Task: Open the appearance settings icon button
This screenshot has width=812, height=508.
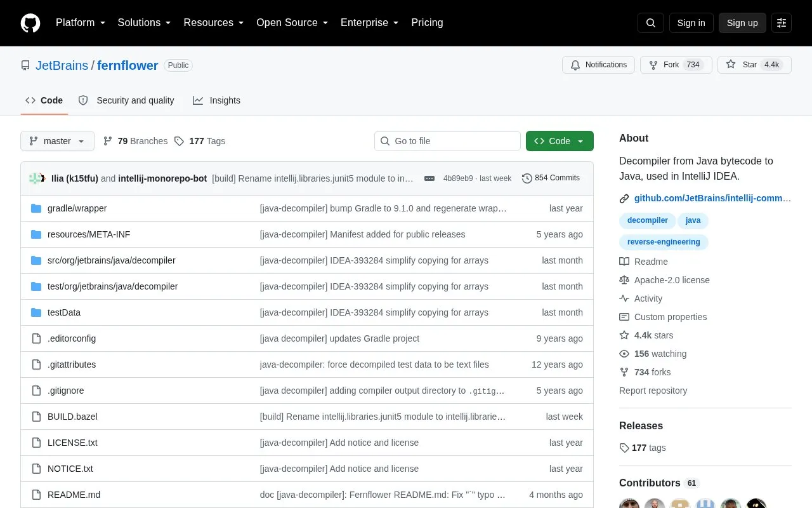Action: [782, 23]
